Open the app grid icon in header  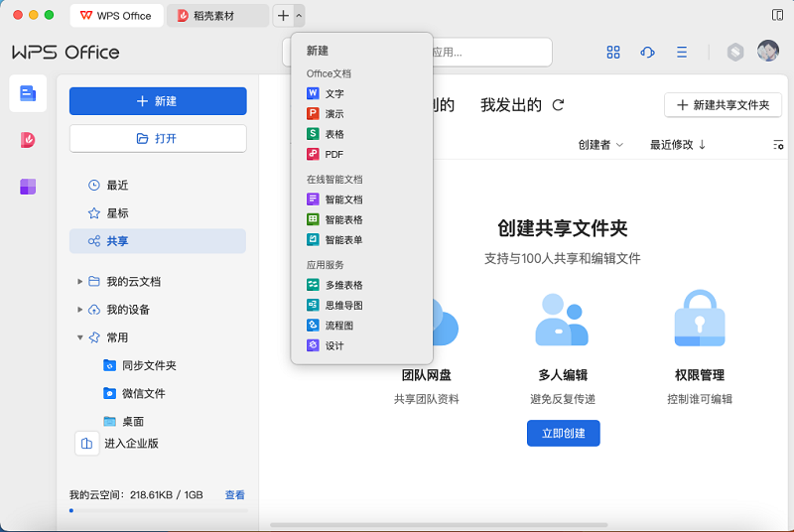pyautogui.click(x=613, y=53)
